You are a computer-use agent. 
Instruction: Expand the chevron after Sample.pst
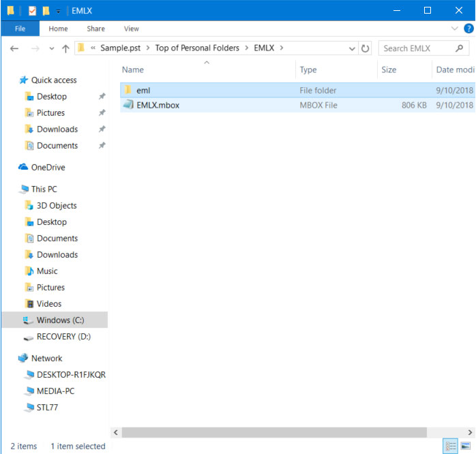click(147, 48)
